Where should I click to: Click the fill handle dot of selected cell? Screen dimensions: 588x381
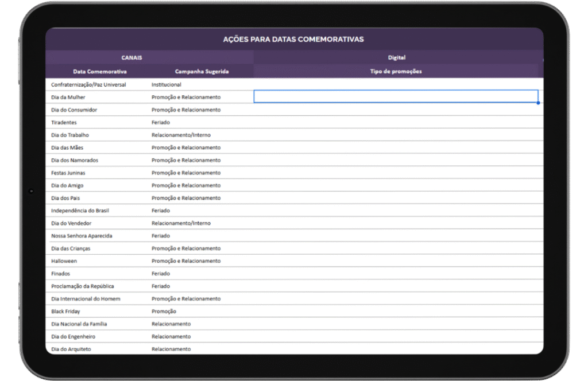pyautogui.click(x=538, y=103)
